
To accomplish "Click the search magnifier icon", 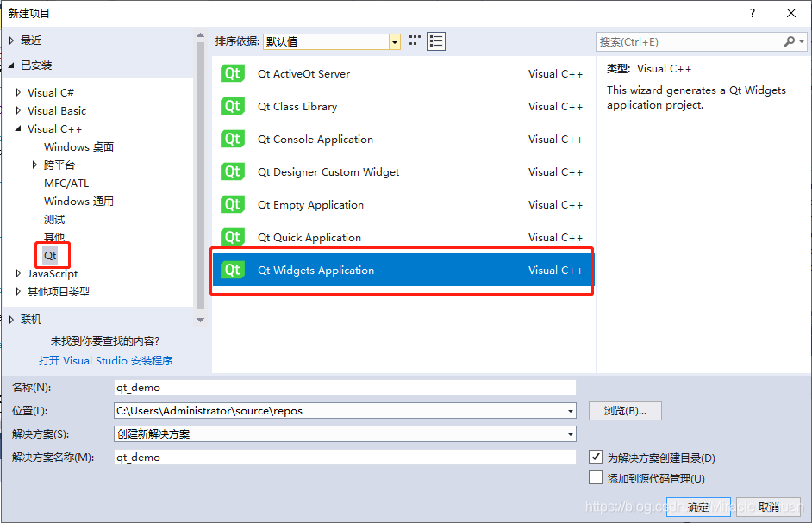I will (x=789, y=41).
